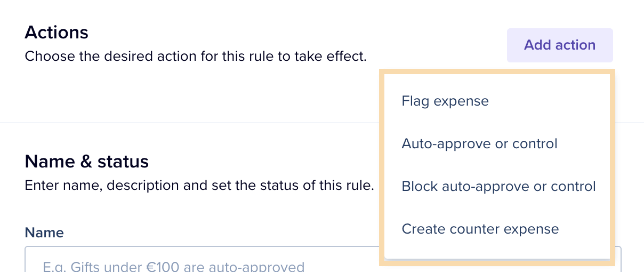Click the Name & status section heading
Screen dimensions: 644x272
coord(87,161)
